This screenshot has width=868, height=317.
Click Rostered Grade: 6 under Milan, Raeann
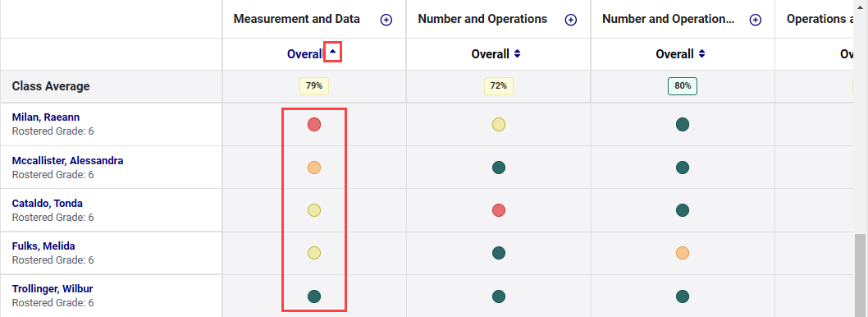(53, 131)
